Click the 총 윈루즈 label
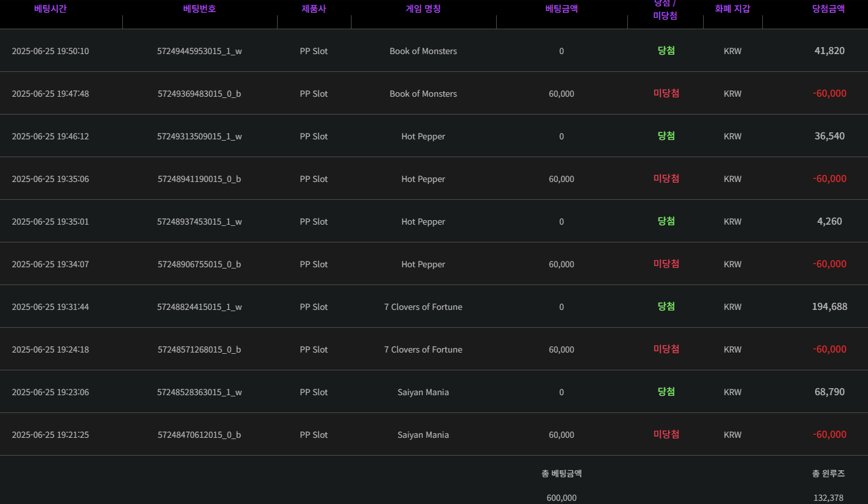Image resolution: width=868 pixels, height=504 pixels. 829,473
